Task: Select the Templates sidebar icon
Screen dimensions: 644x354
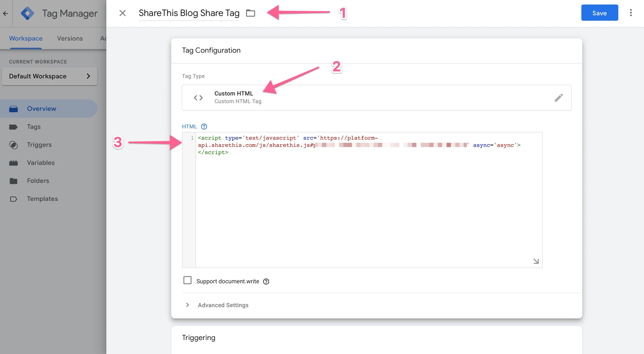Action: point(14,199)
